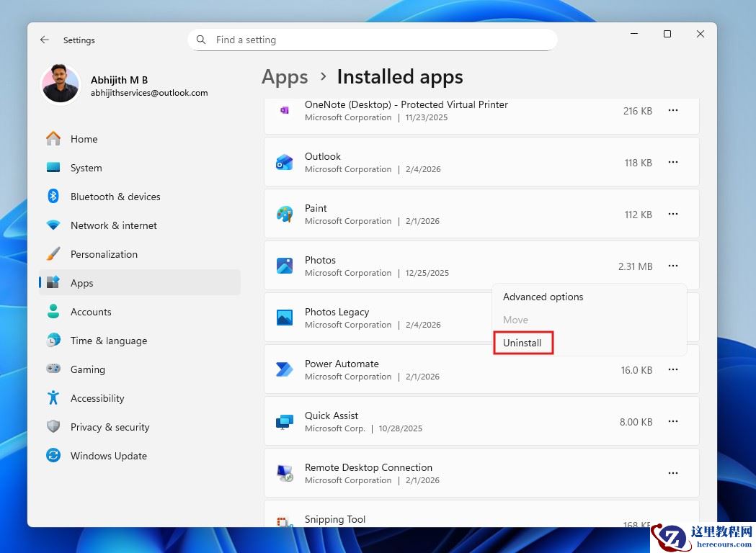Click the Quick Assist app icon
Viewport: 756px width, 553px height.
284,421
